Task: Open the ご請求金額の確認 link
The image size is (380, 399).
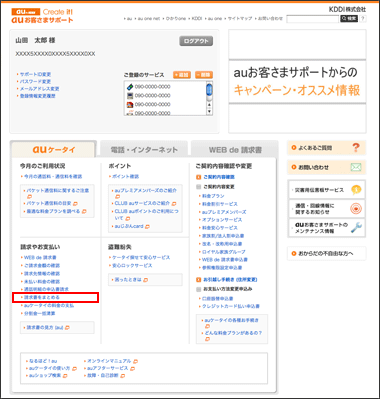Action: point(42,266)
